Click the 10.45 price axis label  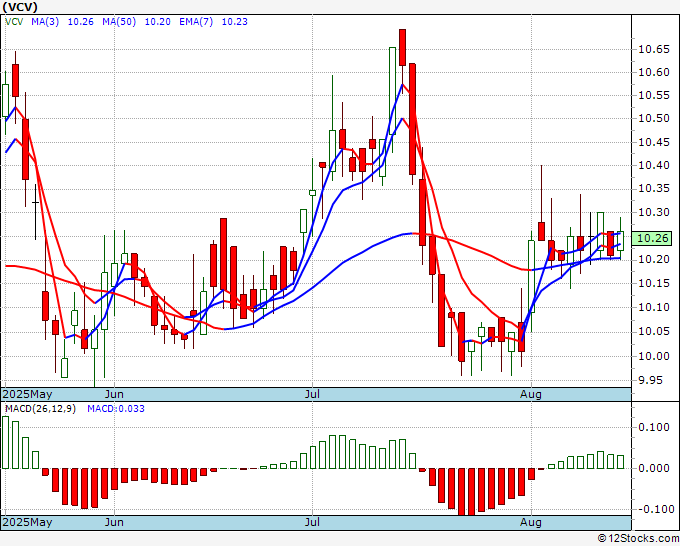[654, 142]
